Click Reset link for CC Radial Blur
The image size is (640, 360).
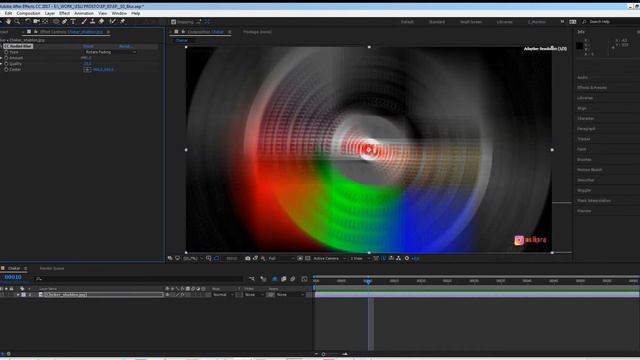click(x=88, y=47)
